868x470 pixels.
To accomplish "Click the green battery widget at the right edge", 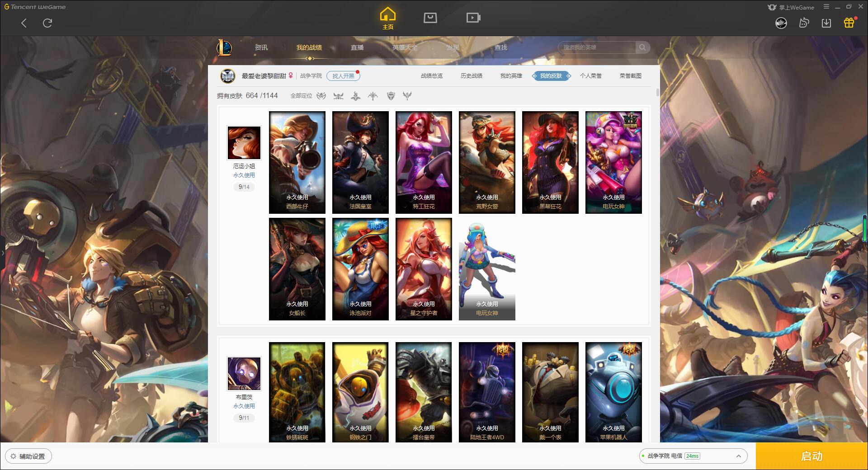I will (865, 229).
